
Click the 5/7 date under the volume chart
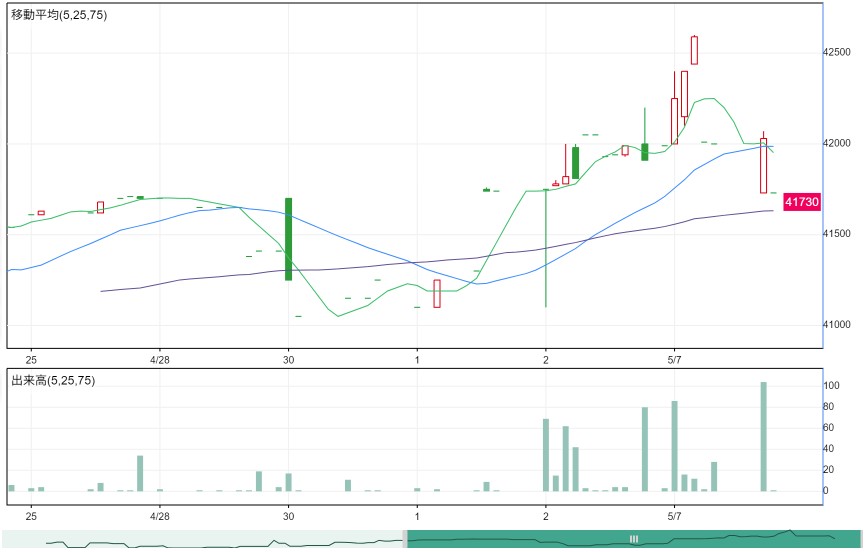click(x=674, y=517)
